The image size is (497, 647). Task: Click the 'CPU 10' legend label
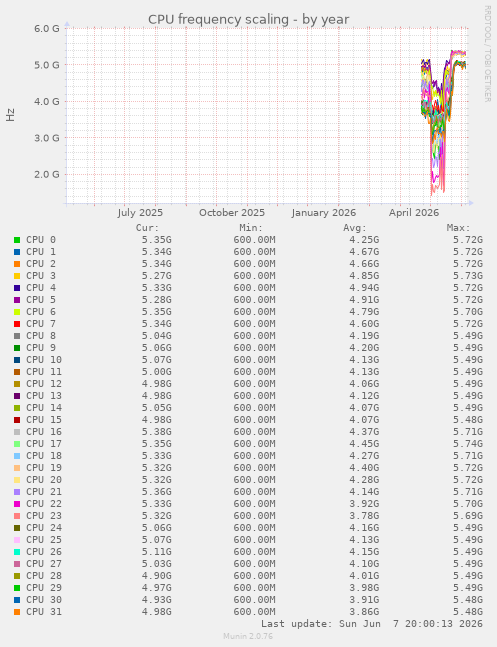pos(44,359)
